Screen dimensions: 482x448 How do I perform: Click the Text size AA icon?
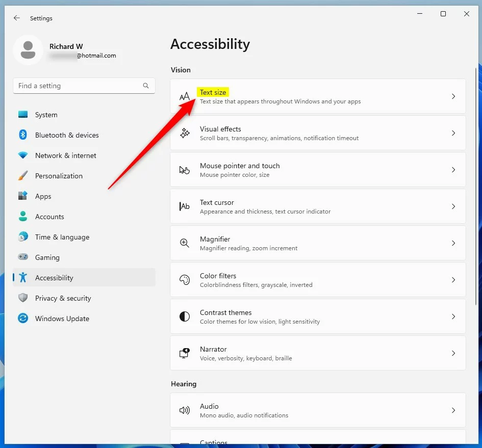(184, 96)
